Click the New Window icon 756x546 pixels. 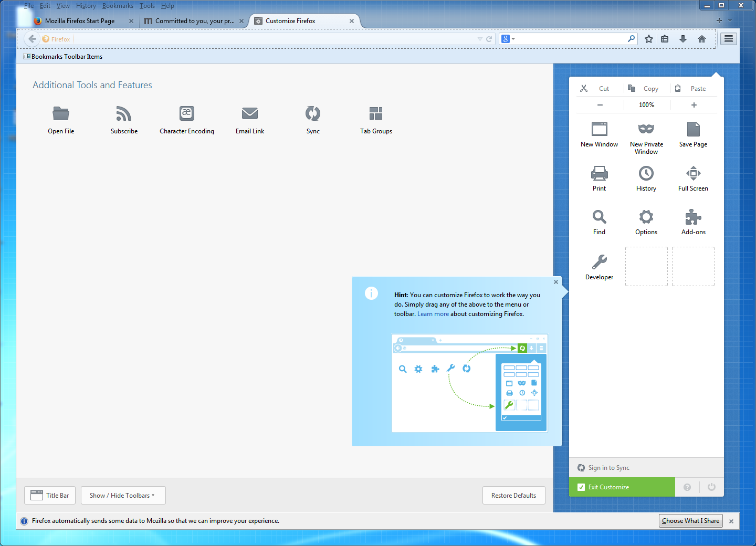[599, 129]
